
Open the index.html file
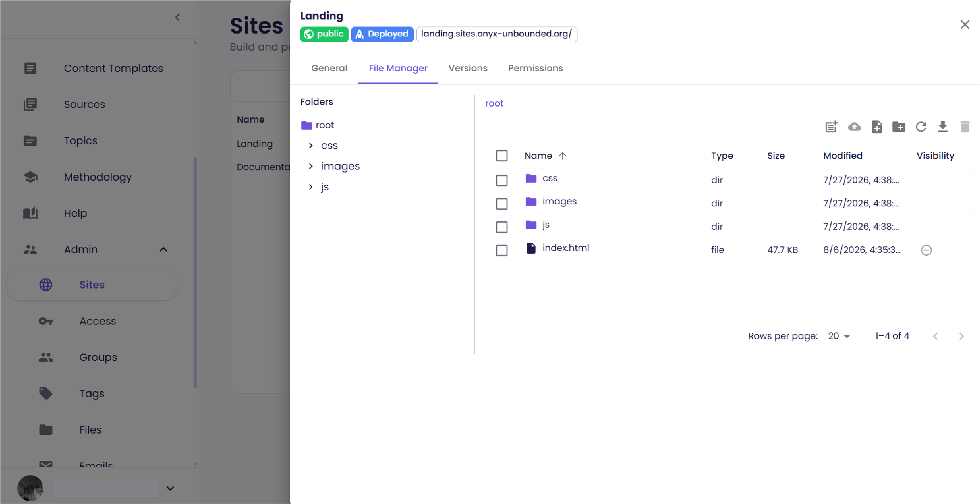click(566, 248)
